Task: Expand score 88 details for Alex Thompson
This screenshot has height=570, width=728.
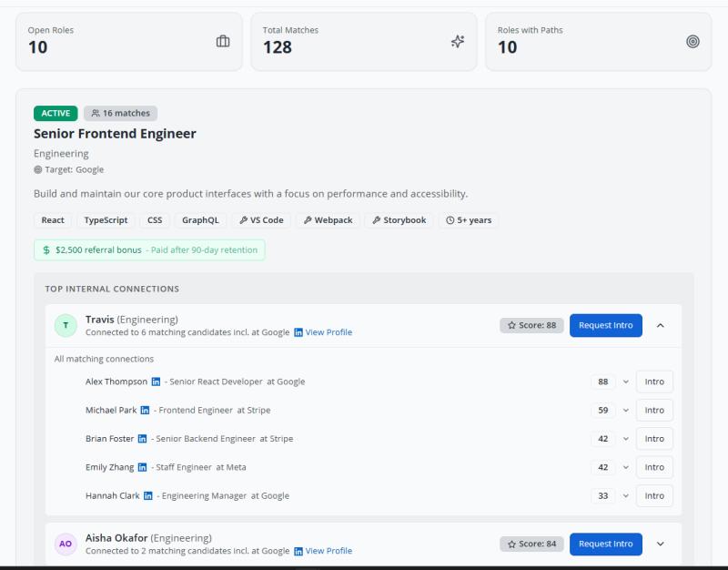Action: click(625, 382)
